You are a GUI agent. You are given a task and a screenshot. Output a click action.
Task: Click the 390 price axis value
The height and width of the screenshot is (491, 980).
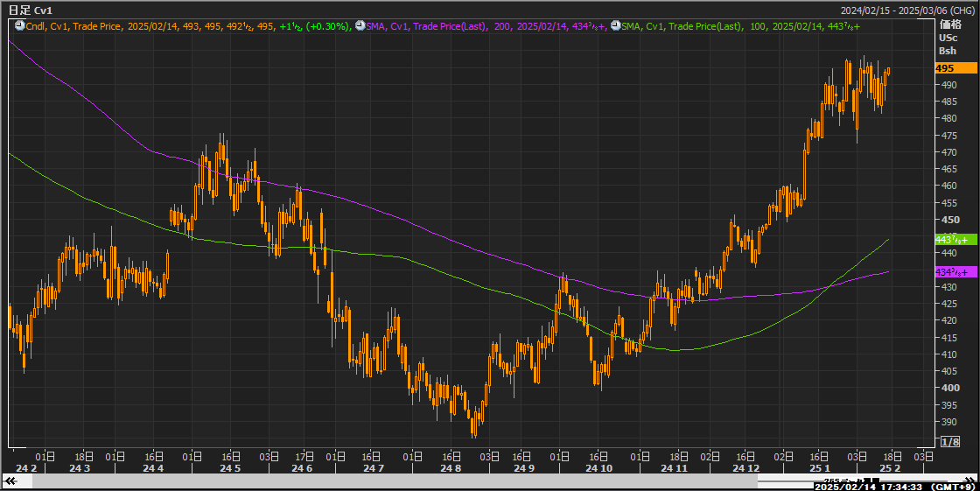948,422
